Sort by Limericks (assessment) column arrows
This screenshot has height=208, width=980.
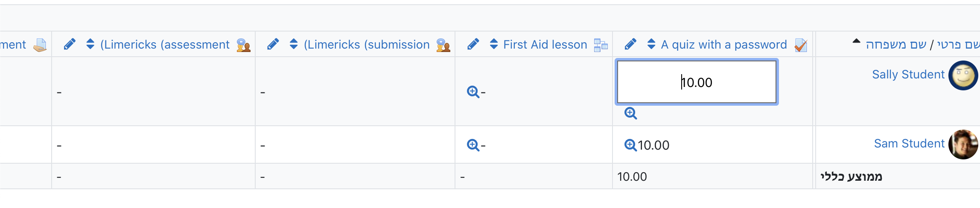point(90,44)
